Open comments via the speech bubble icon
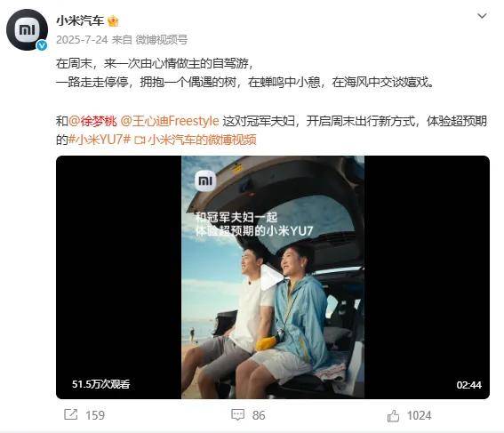This screenshot has width=504, height=433. coord(238,414)
